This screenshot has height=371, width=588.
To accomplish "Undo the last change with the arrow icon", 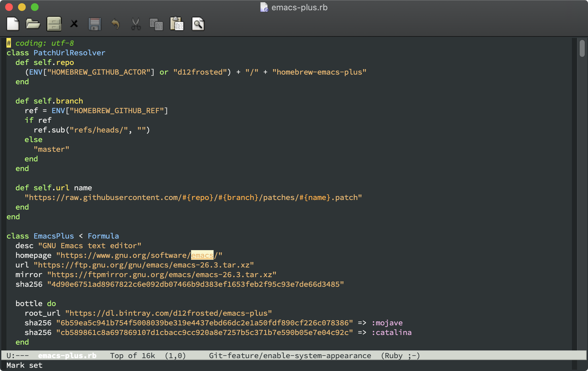I will coord(115,24).
